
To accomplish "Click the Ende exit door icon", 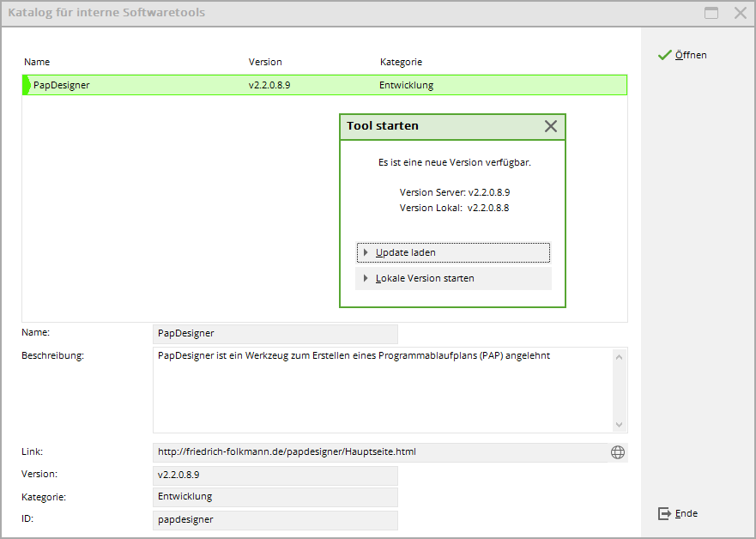I will [663, 513].
